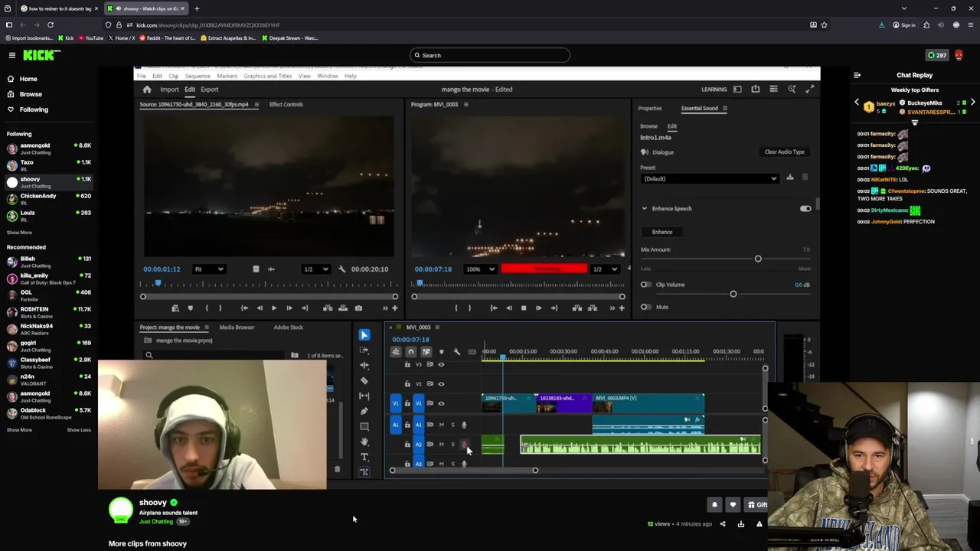Open the Kick sidebar hamburger menu
980x551 pixels.
(x=12, y=55)
